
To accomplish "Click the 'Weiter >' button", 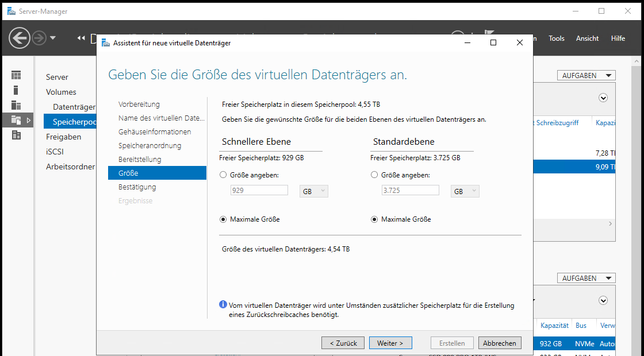I will (390, 343).
